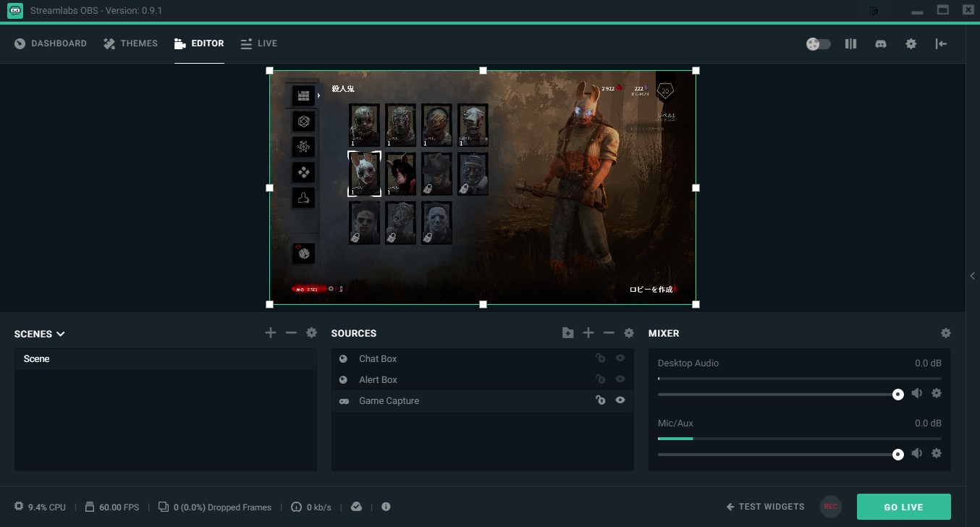Remove selected source minus icon
Viewport: 980px width, 527px height.
point(609,333)
